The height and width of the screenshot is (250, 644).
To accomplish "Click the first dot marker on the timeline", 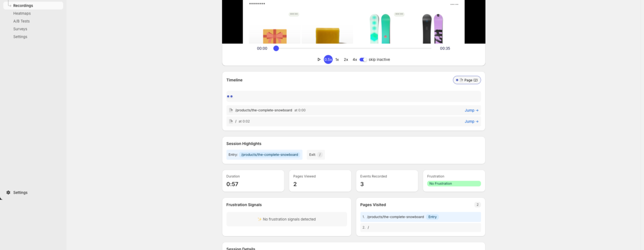I will point(228,96).
